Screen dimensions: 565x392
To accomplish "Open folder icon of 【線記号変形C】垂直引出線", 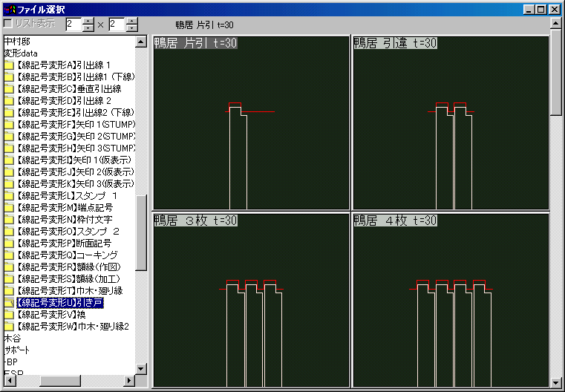I will tap(9, 89).
